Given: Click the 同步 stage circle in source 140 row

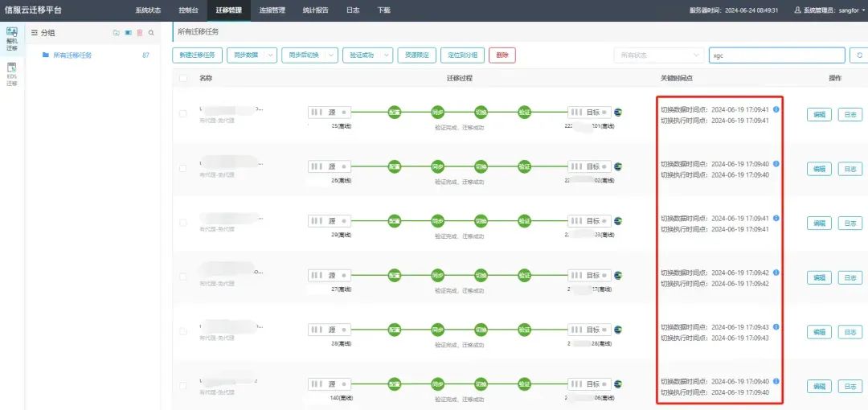Looking at the screenshot, I should point(438,383).
